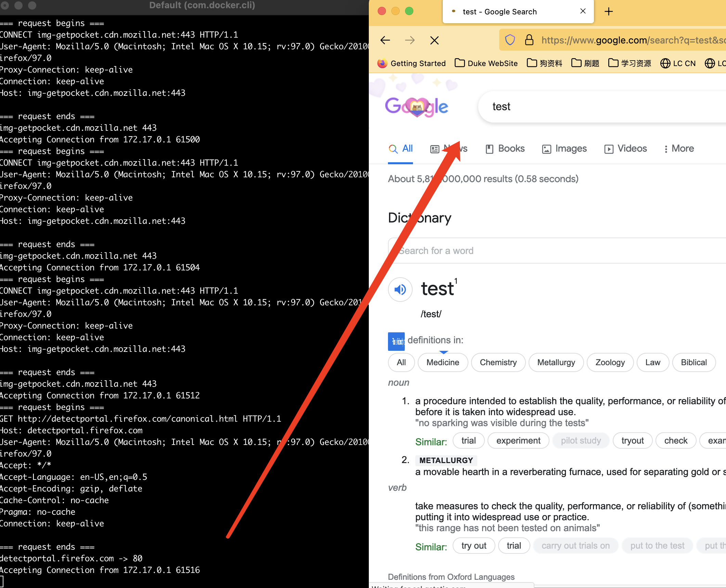Click the browser forward arrow
Screen dimensions: 726x588
pos(410,40)
